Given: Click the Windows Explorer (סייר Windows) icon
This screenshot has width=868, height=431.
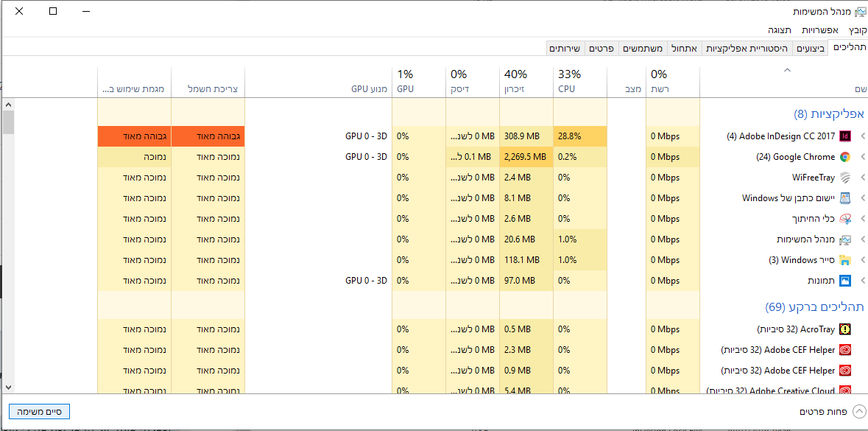Looking at the screenshot, I should click(845, 260).
